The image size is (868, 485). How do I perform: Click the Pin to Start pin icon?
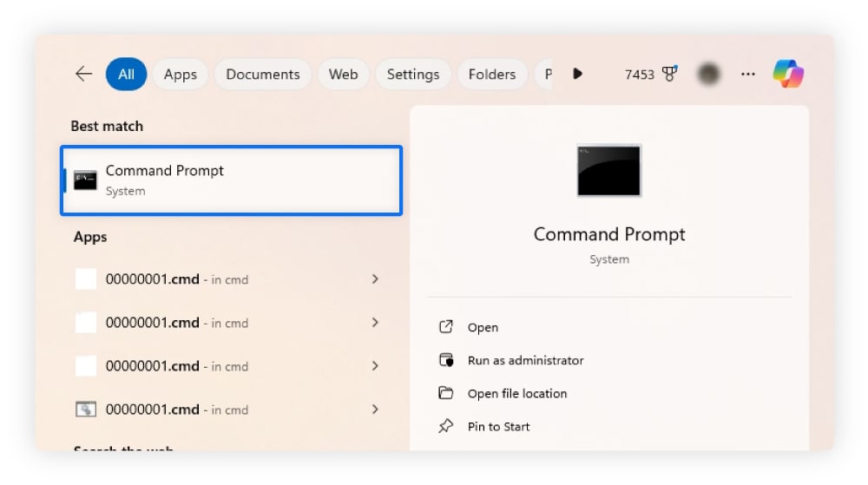pyautogui.click(x=445, y=426)
